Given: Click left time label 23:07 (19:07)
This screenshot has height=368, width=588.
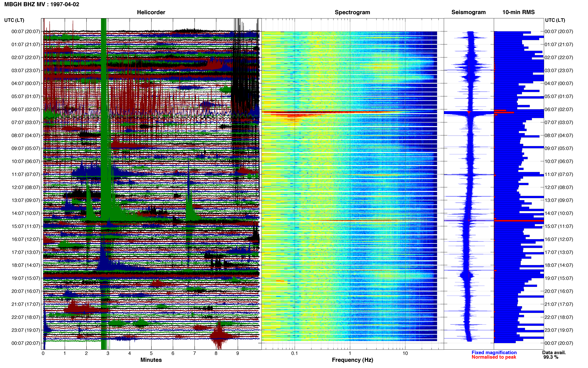Looking at the screenshot, I should tap(26, 330).
